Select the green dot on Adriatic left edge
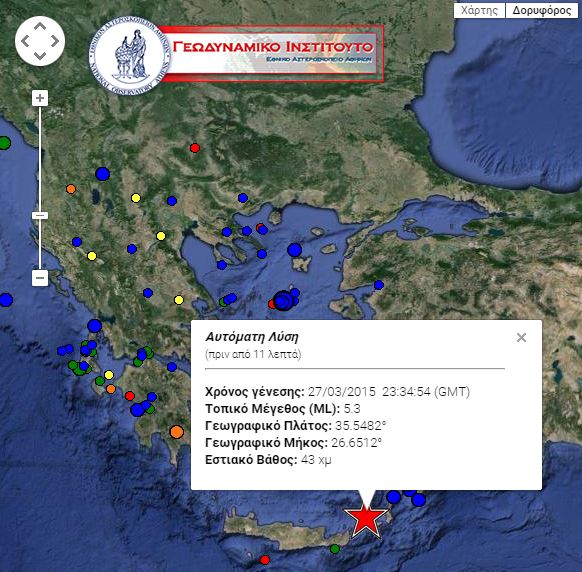Screen dimensions: 582x572 (x=4, y=143)
